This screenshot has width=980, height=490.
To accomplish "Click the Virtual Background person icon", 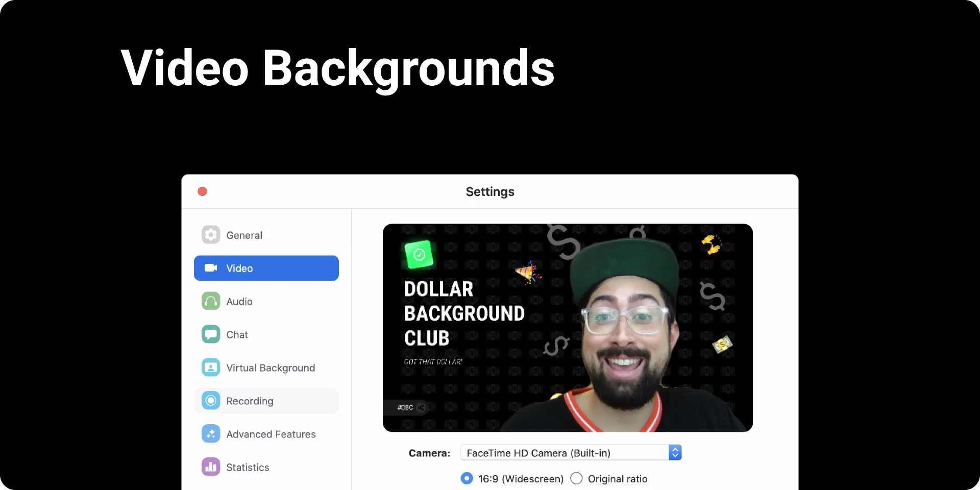I will click(x=211, y=367).
